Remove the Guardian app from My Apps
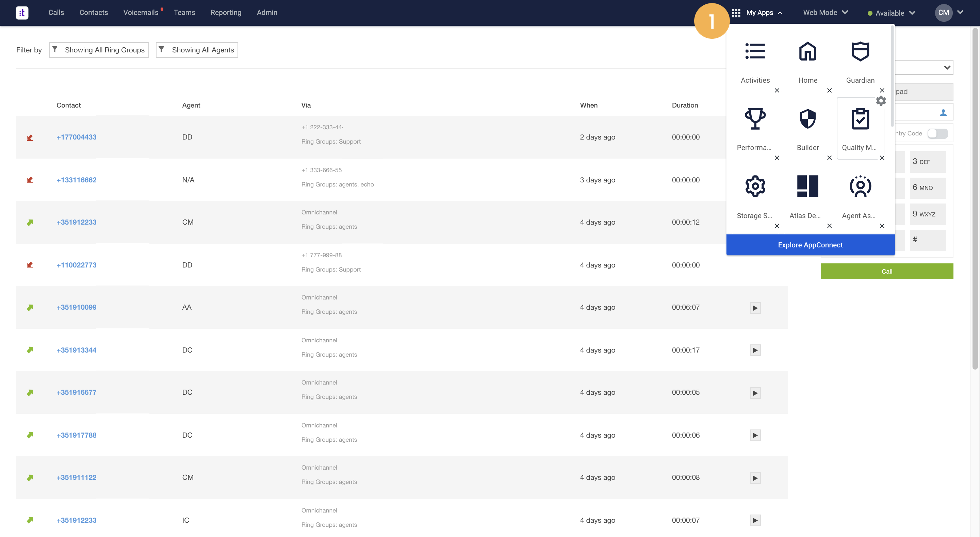 coord(882,90)
